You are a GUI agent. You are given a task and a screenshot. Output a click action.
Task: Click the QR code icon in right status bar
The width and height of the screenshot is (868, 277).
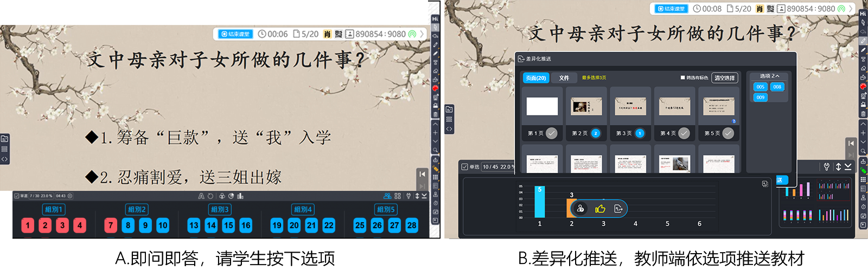[x=770, y=9]
